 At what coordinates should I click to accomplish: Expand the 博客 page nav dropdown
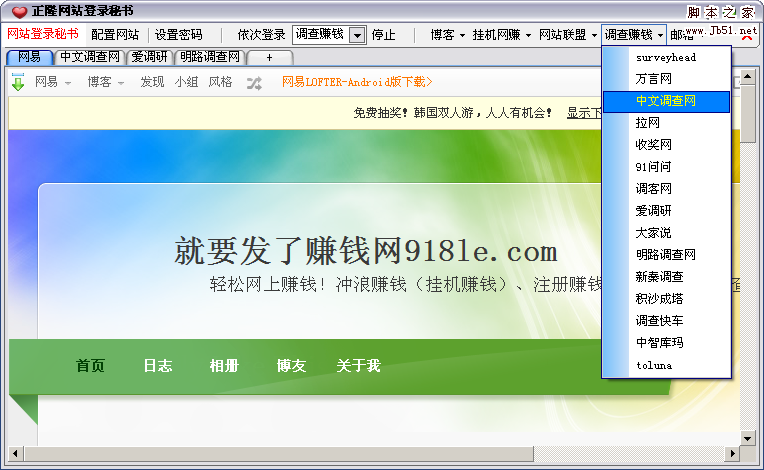(x=106, y=82)
